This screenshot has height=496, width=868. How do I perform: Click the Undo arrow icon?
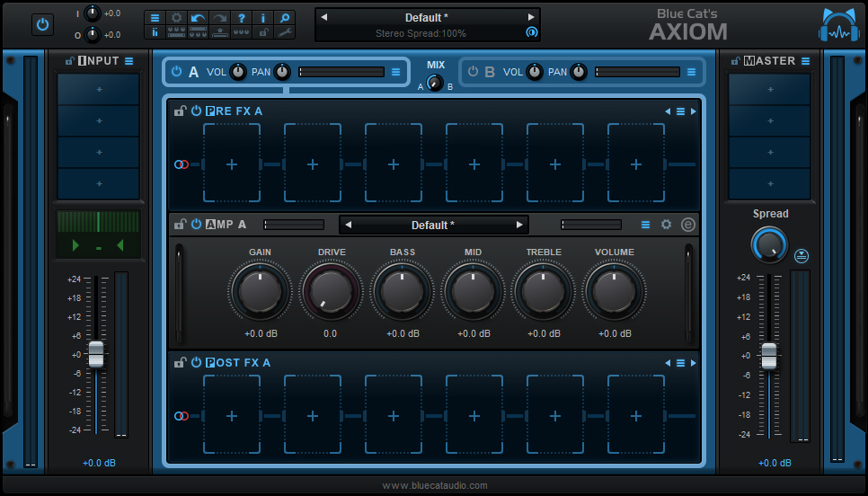pyautogui.click(x=199, y=18)
